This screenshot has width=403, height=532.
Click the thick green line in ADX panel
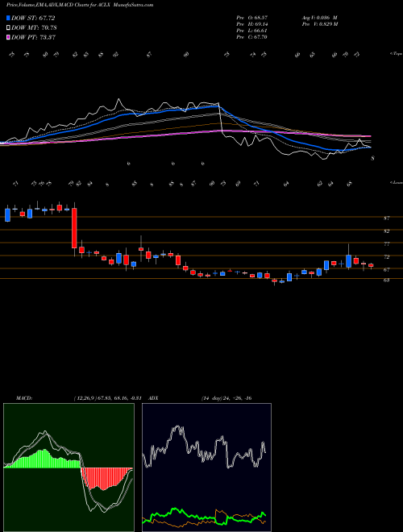pos(204,516)
